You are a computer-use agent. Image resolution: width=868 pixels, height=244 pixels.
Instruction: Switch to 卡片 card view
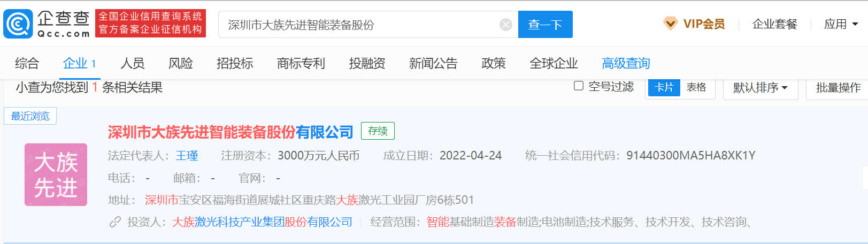664,87
